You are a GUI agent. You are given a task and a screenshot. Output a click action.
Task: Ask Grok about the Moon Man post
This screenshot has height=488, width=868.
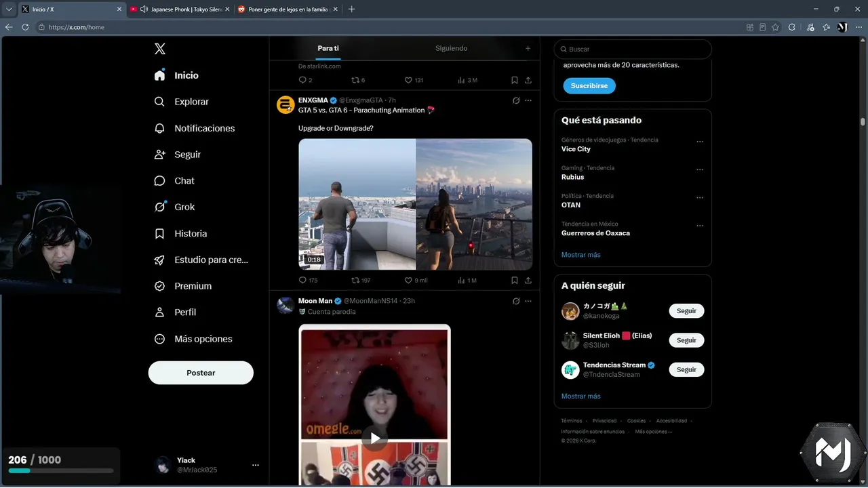coord(515,301)
